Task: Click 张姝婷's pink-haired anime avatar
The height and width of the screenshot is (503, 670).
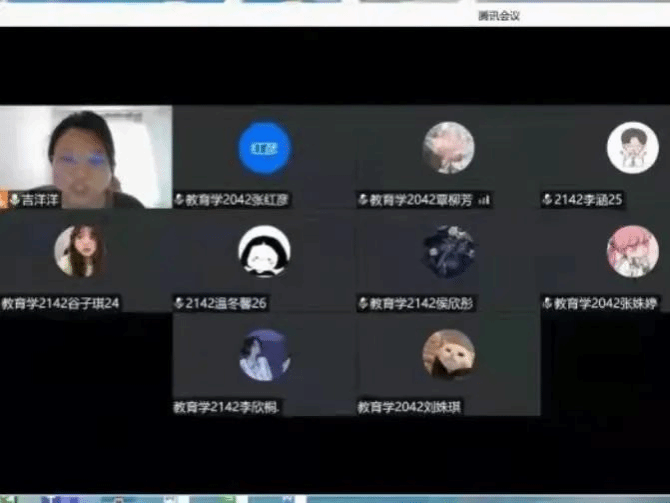Action: (632, 251)
